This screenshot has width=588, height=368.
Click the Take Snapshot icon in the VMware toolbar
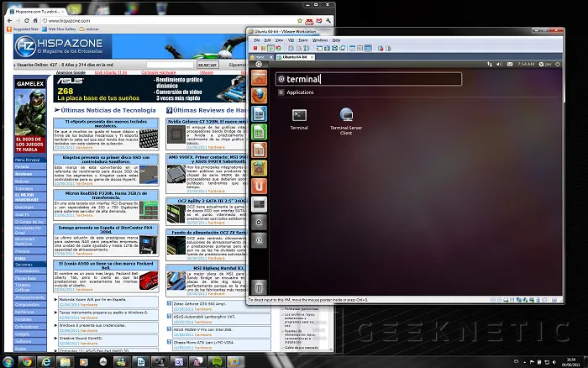291,48
